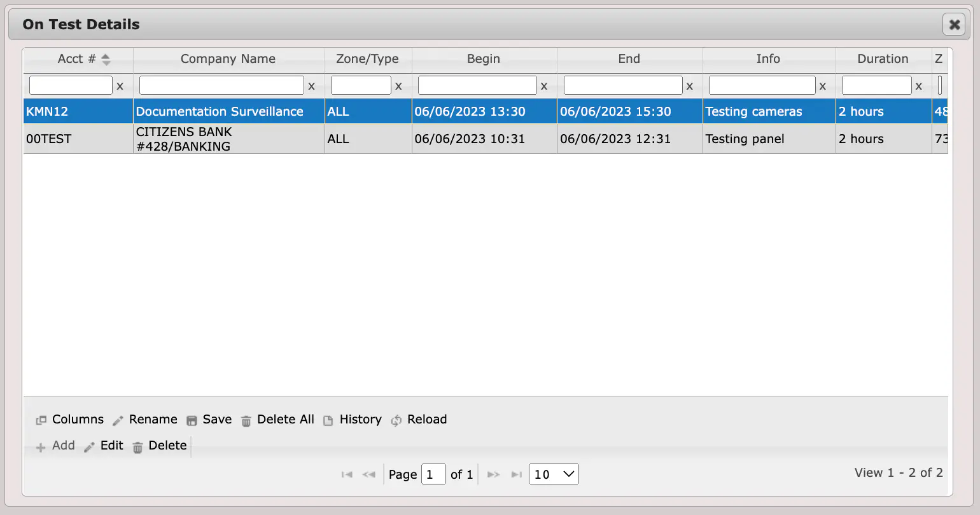Click the Zone/Type filter input
Image resolution: width=980 pixels, height=515 pixels.
(361, 85)
